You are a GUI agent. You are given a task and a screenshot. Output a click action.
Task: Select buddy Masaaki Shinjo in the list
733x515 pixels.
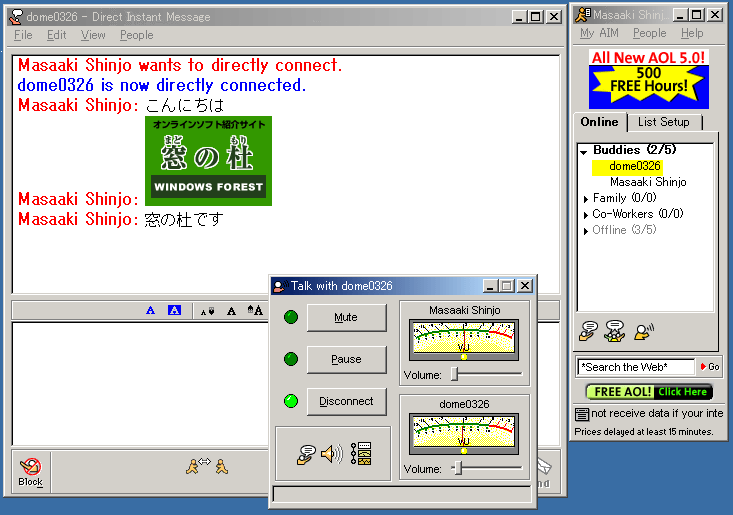click(648, 182)
